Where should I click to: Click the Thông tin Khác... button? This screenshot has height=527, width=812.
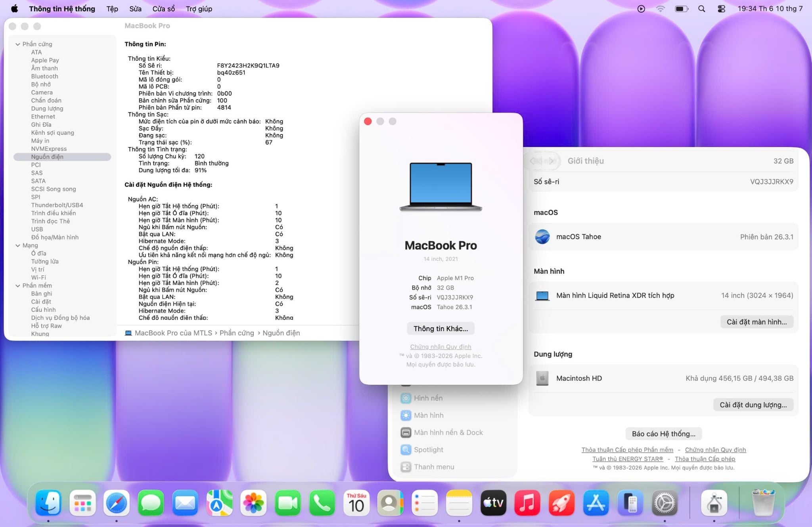440,329
